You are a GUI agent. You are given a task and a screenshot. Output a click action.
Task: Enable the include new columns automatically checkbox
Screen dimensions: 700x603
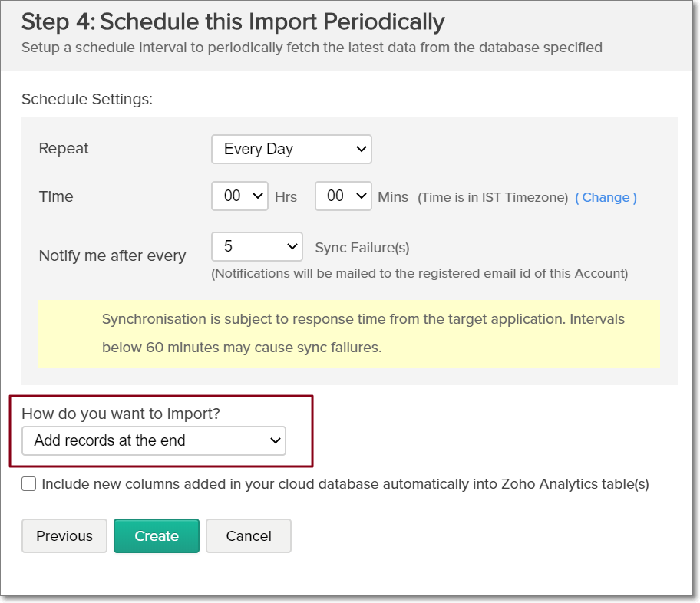click(28, 483)
